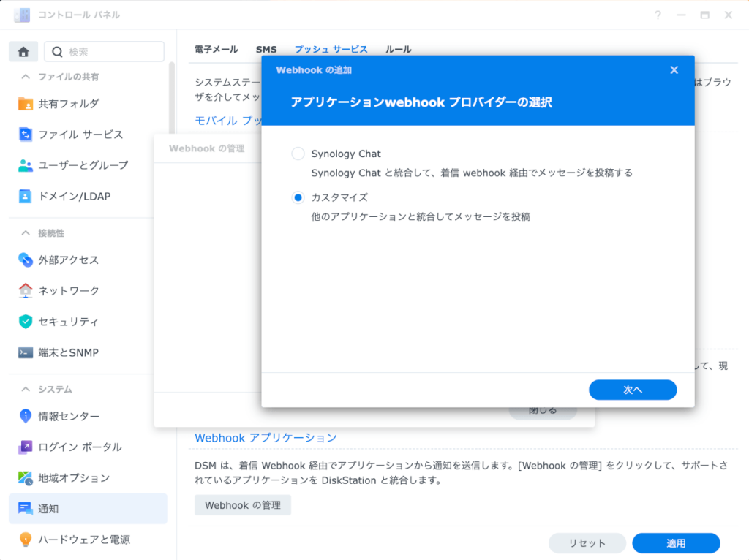Viewport: 749px width, 560px height.
Task: Click the sidebar vertical scrollbar
Action: tap(171, 98)
